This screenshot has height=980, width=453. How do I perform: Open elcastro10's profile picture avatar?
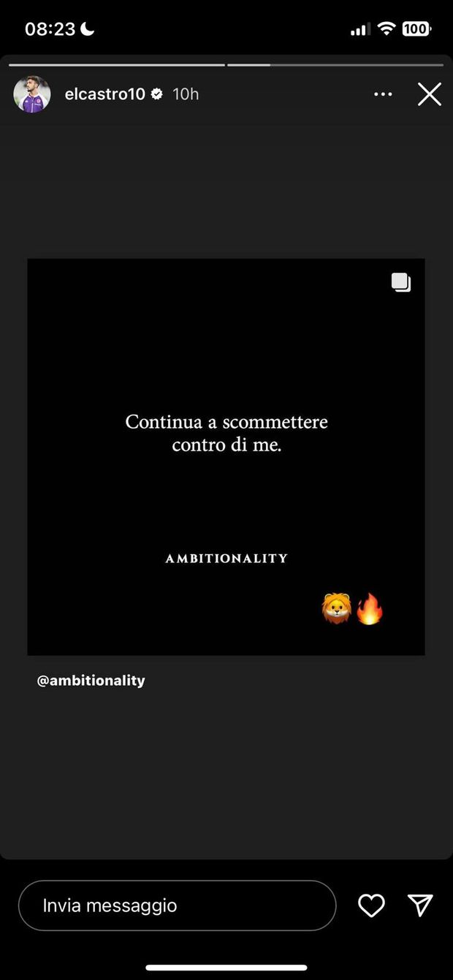tap(32, 94)
